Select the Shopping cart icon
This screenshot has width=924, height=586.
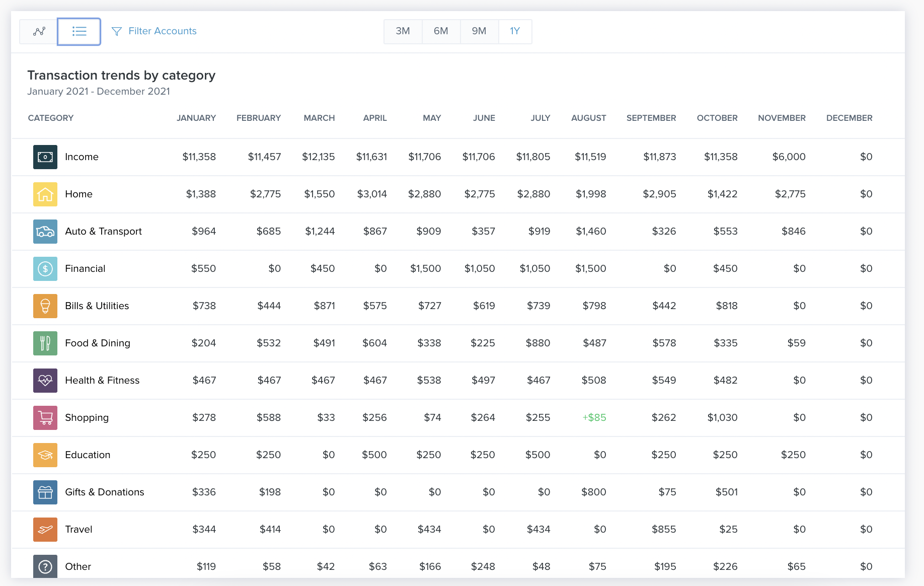45,417
